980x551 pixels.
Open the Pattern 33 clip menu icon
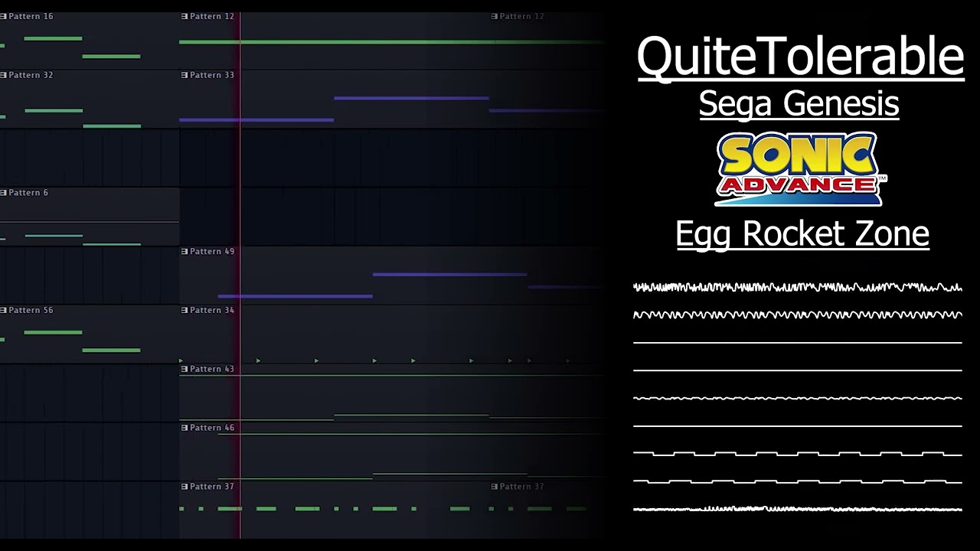(x=184, y=75)
